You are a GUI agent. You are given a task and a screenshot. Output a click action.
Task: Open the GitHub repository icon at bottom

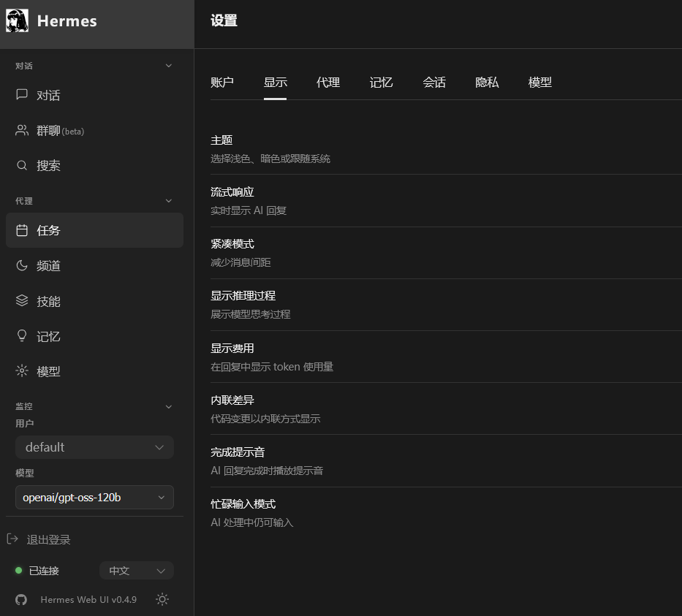click(x=20, y=599)
